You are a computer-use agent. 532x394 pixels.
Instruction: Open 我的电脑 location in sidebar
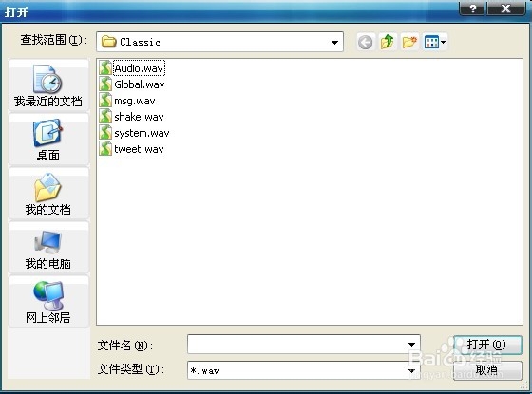pyautogui.click(x=48, y=248)
